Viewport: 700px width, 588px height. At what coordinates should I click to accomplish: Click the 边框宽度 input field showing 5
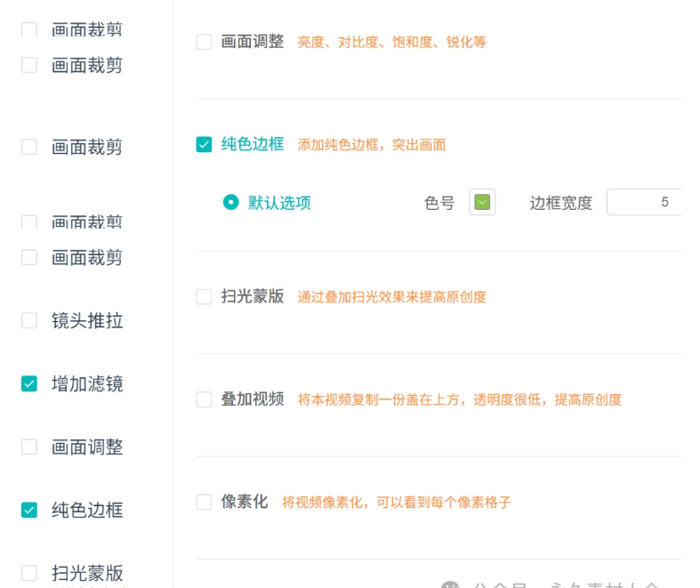point(644,202)
